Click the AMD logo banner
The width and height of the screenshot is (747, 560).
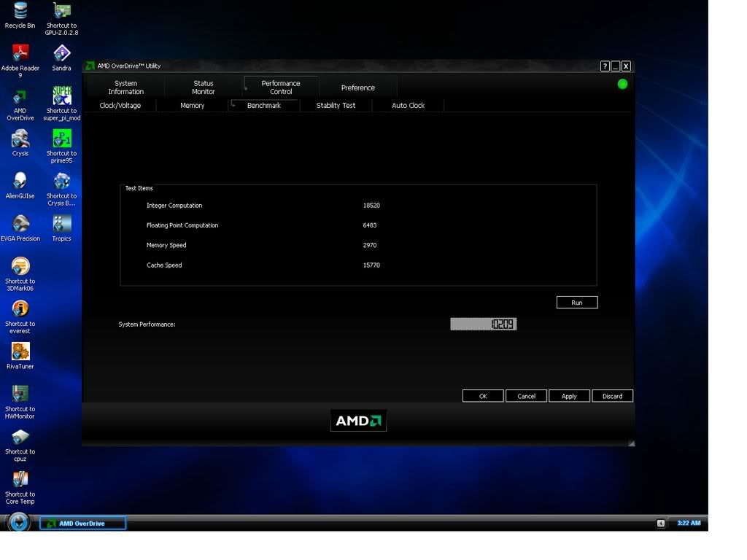[x=358, y=421]
